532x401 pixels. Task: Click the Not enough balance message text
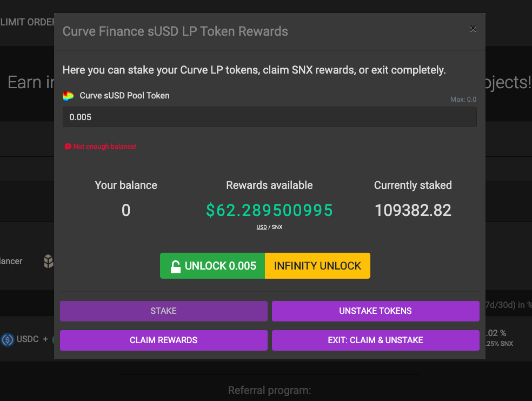[105, 146]
